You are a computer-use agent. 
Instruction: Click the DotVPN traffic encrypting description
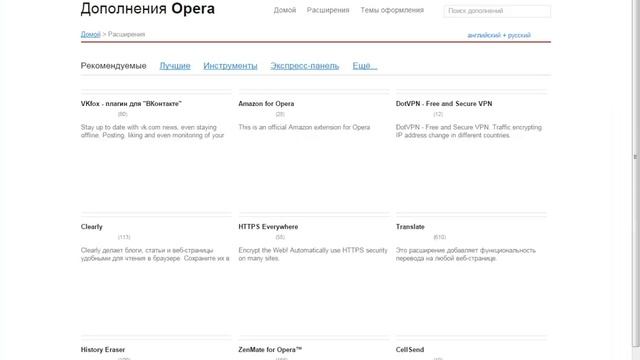[x=469, y=131]
